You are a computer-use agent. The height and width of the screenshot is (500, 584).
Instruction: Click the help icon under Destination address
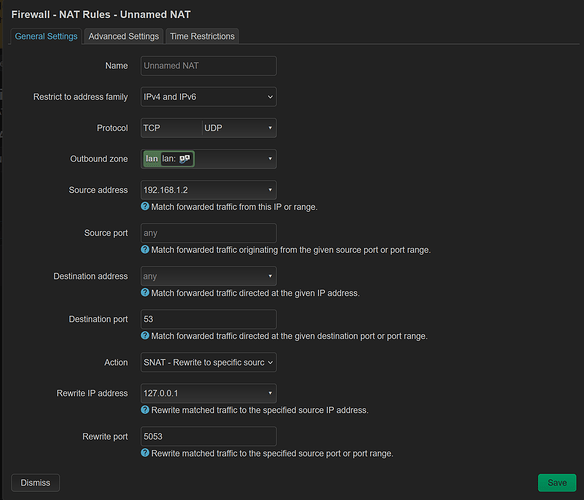[x=145, y=292]
